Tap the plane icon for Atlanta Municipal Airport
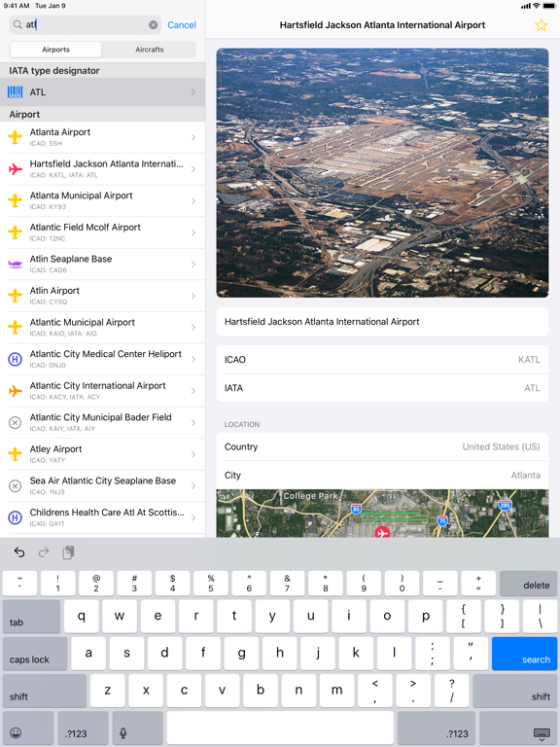This screenshot has width=560, height=747. 16,200
